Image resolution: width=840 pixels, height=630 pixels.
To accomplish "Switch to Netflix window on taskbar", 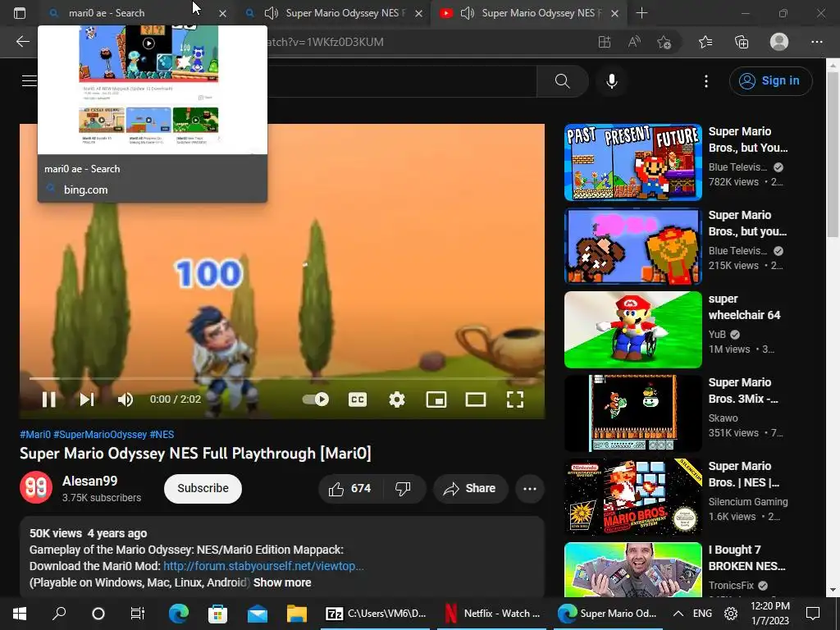I will 492,614.
